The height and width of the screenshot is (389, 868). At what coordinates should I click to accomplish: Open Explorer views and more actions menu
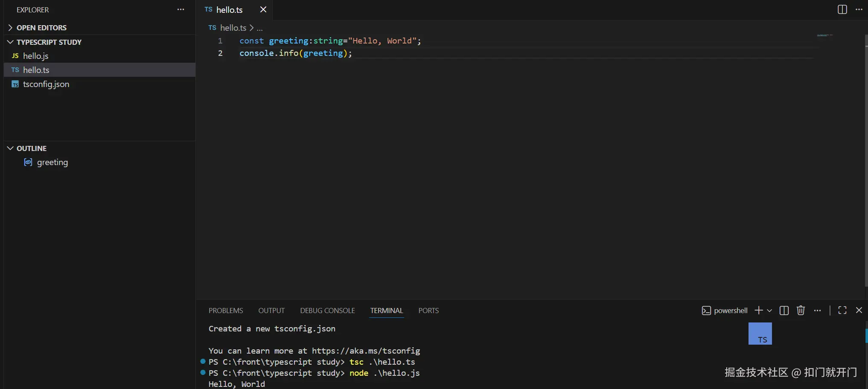pyautogui.click(x=181, y=9)
